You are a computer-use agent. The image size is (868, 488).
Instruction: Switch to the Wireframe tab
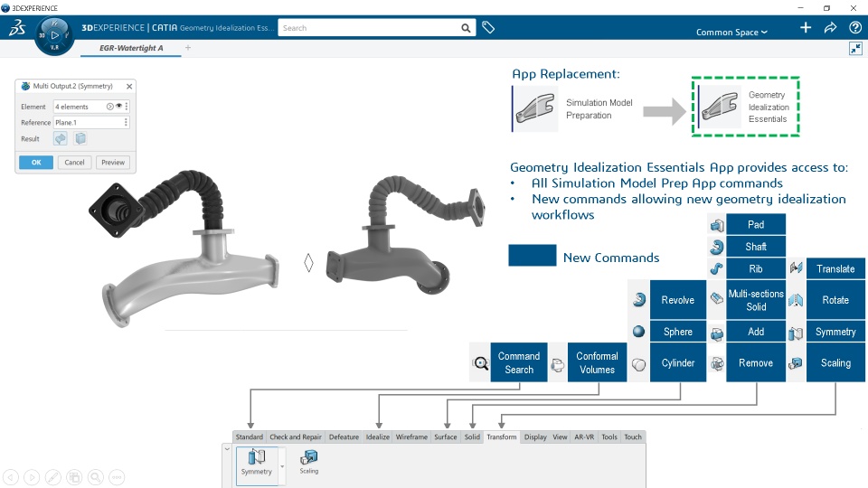tap(411, 437)
